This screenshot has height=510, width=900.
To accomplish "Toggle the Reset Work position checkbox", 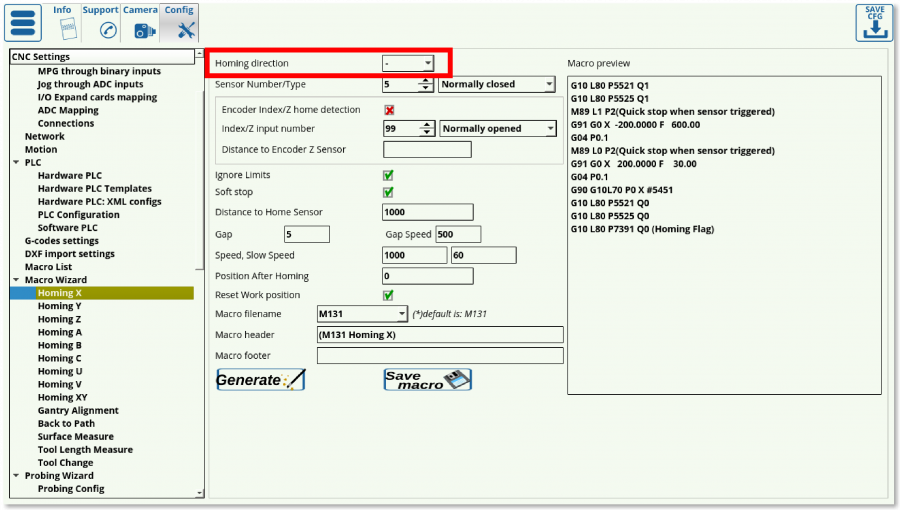I will click(x=389, y=295).
